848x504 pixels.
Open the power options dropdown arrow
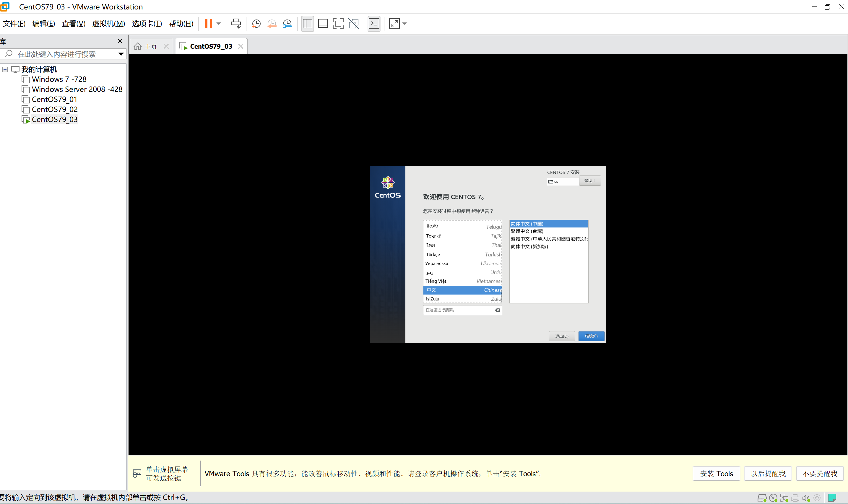[x=219, y=23]
